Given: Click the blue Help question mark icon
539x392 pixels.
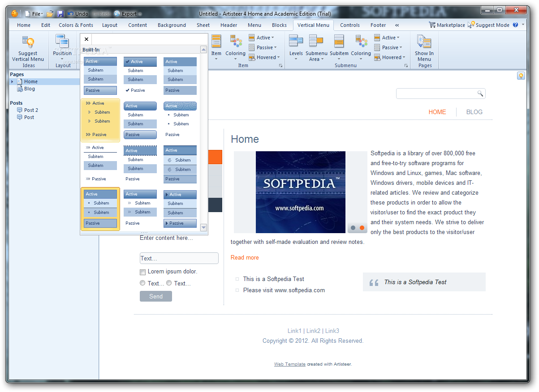Looking at the screenshot, I should 515,25.
